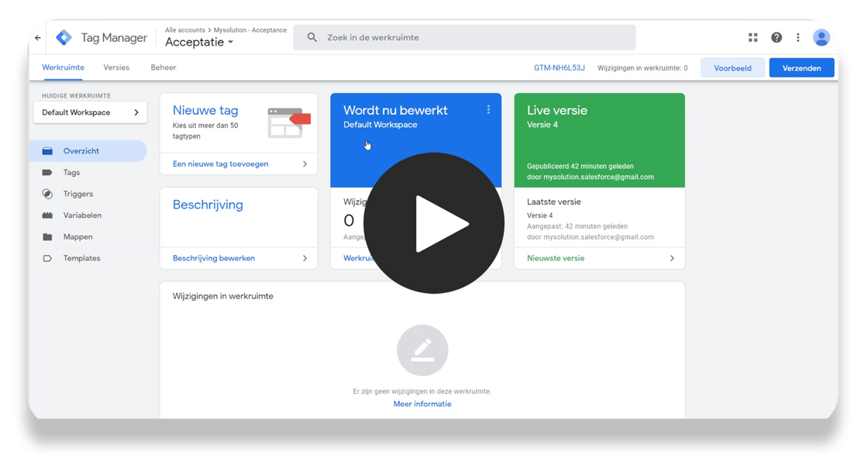Screen dimensions: 868x472
Task: Click the Een nieuwe tag toevoegen link
Action: (x=220, y=164)
